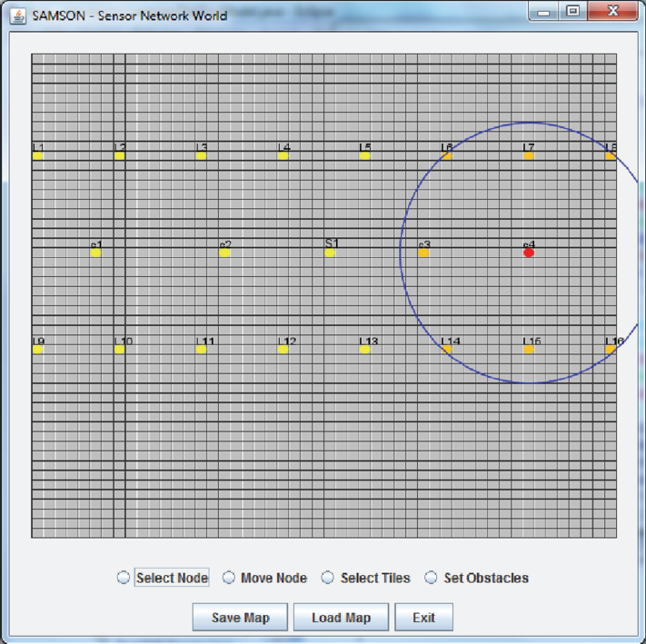This screenshot has height=644, width=646.
Task: Click the Exit button
Action: [x=424, y=618]
